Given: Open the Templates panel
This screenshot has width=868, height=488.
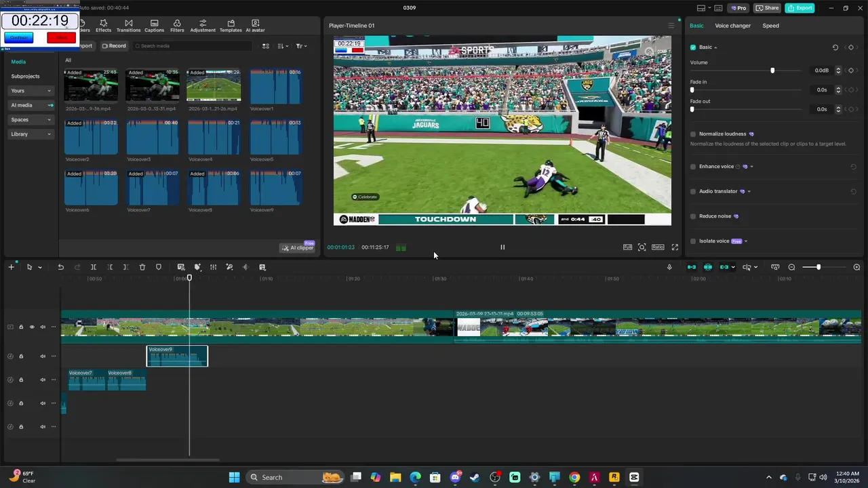Looking at the screenshot, I should (x=231, y=26).
